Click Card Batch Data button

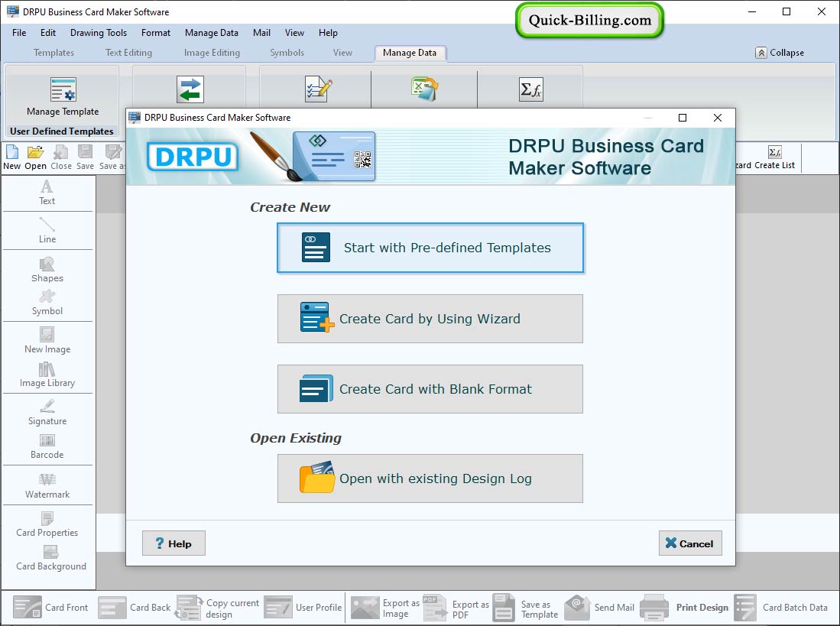pos(781,608)
